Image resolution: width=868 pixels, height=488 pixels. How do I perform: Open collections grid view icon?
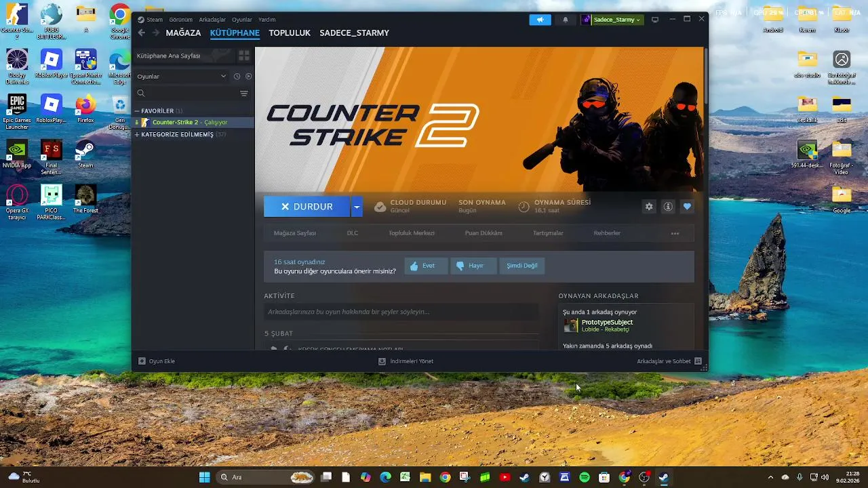coord(244,56)
